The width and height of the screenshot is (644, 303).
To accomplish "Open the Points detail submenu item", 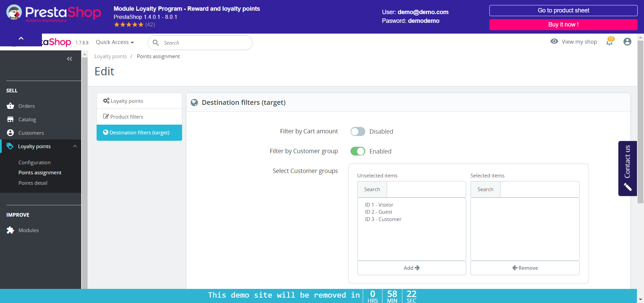I will 33,183.
